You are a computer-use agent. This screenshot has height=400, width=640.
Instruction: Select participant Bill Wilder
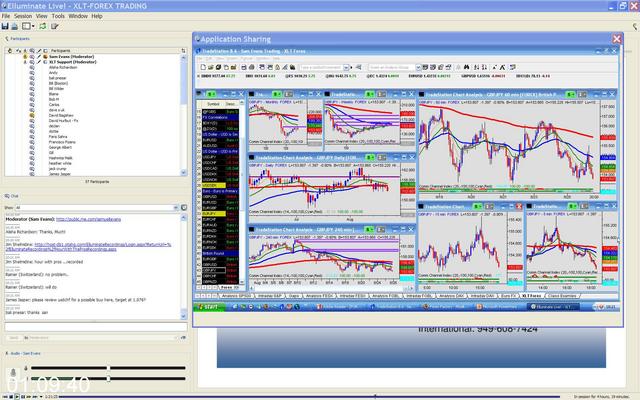[56, 89]
